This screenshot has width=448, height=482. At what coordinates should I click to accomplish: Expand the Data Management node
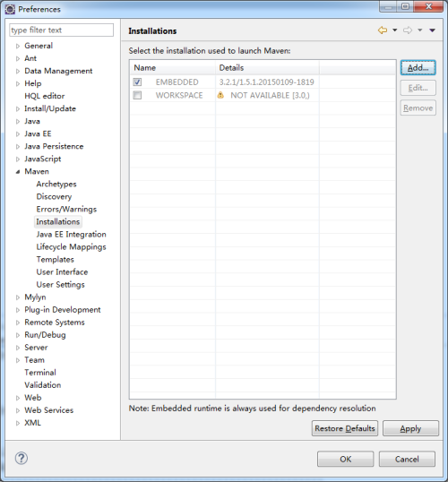tap(18, 72)
